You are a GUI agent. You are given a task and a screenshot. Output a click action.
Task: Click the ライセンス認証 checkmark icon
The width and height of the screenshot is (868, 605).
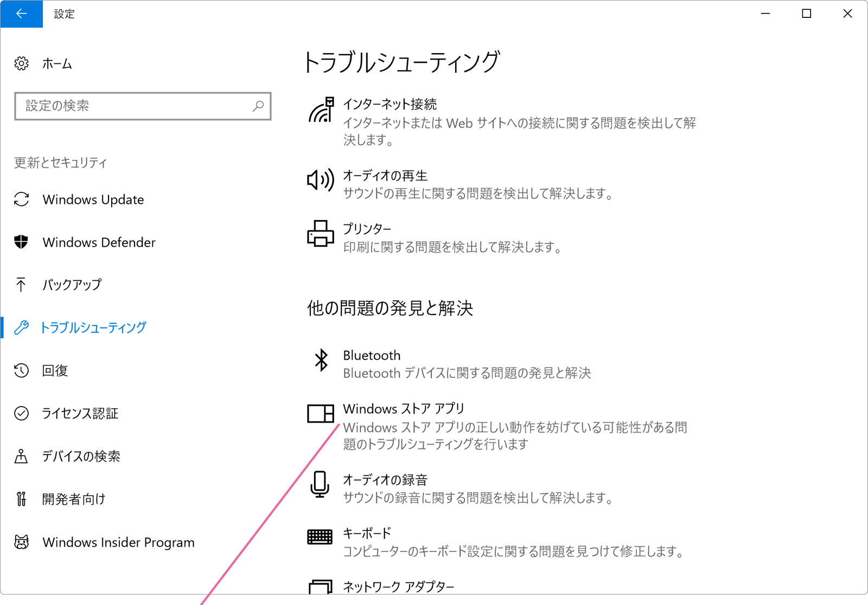coord(21,413)
